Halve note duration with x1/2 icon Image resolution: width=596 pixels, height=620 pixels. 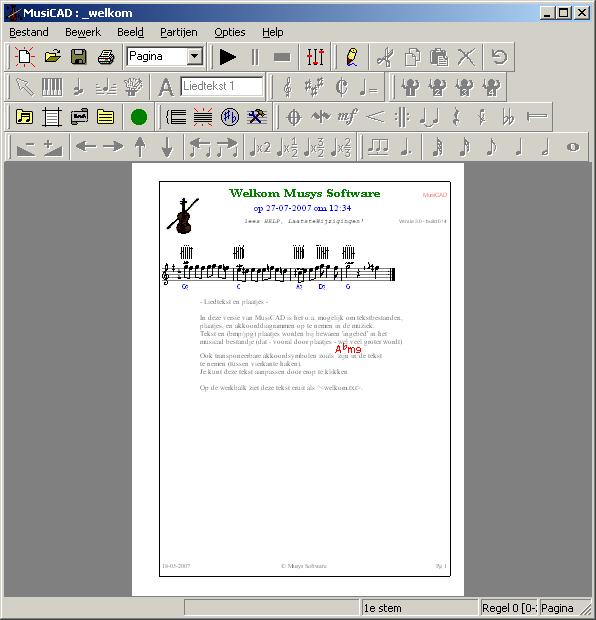[287, 147]
